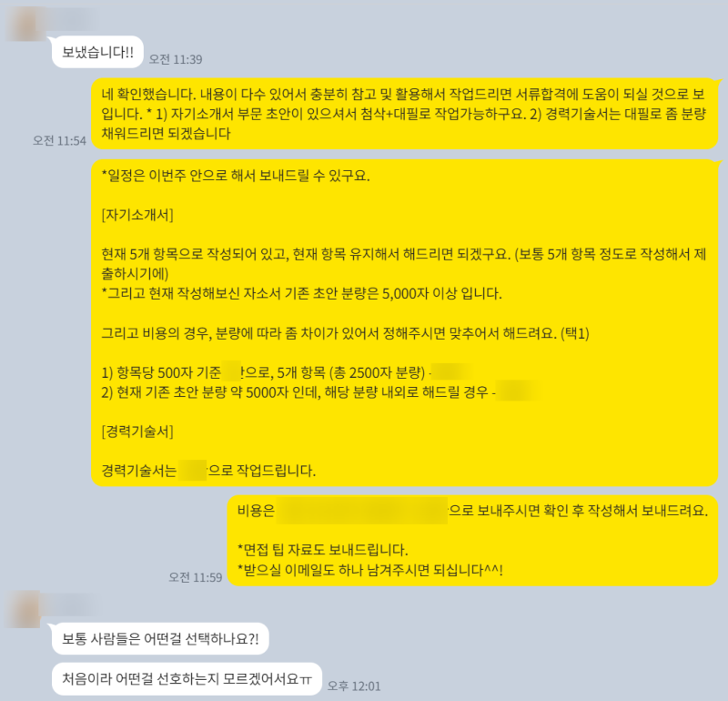Click the blurred sender name above '보냈습니다!!'
This screenshot has width=728, height=701.
[x=72, y=19]
